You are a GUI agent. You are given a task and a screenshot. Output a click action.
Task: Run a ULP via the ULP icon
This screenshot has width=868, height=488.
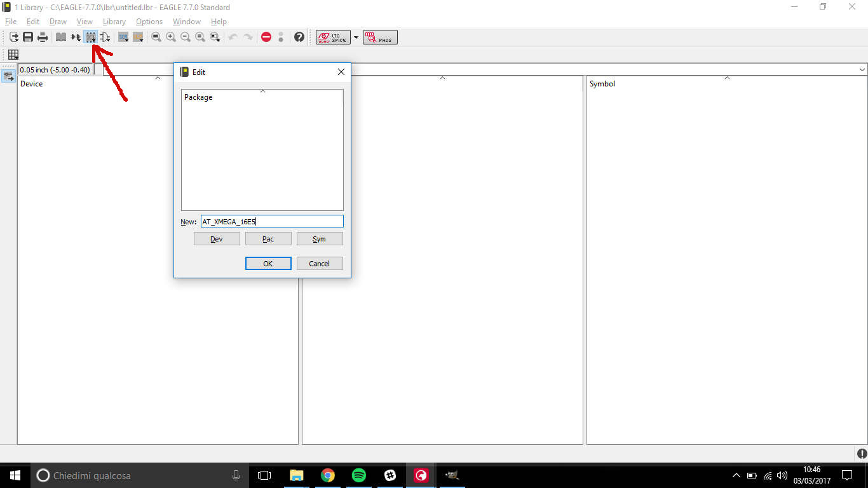[138, 37]
